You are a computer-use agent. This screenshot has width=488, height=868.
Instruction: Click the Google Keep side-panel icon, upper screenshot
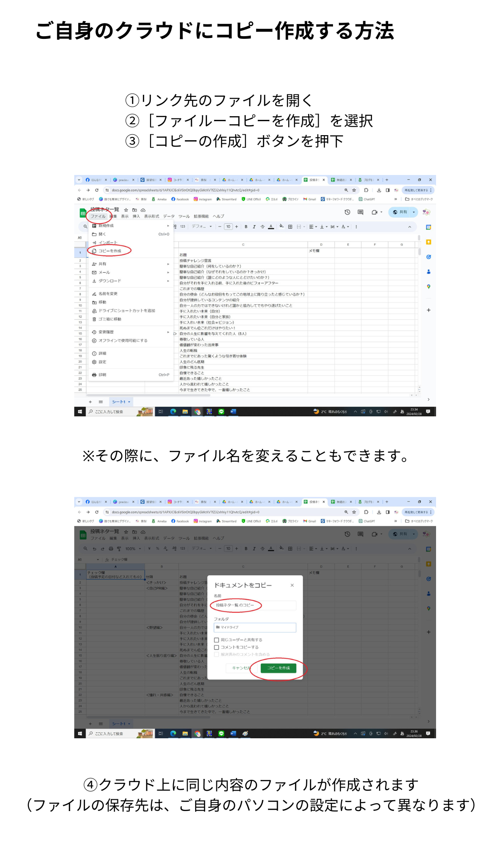(x=428, y=242)
